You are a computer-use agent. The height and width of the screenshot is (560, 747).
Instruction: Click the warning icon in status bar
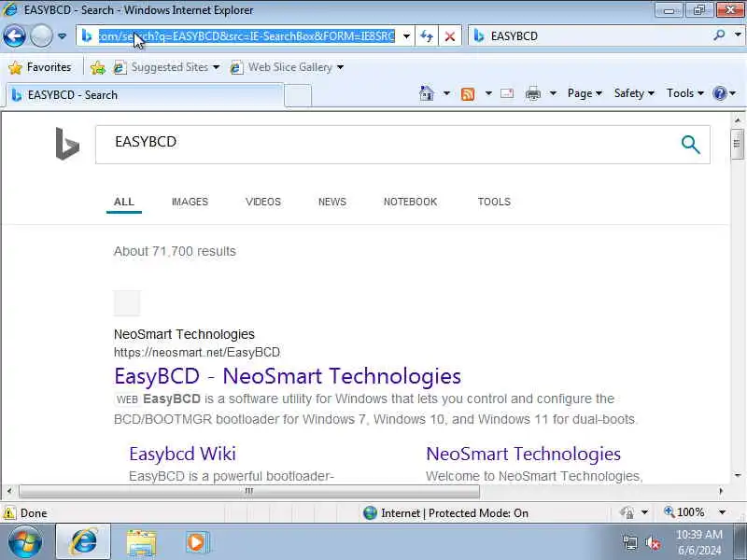pyautogui.click(x=9, y=513)
